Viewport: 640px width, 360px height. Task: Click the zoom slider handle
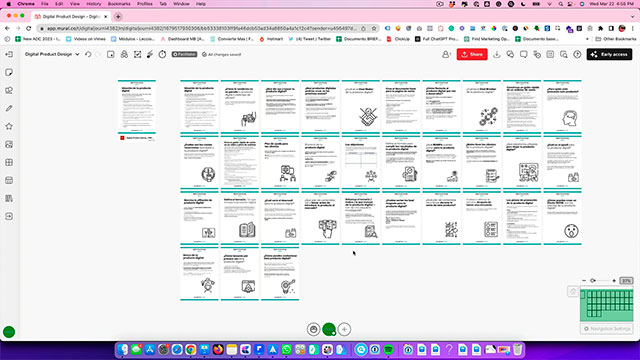click(x=593, y=280)
